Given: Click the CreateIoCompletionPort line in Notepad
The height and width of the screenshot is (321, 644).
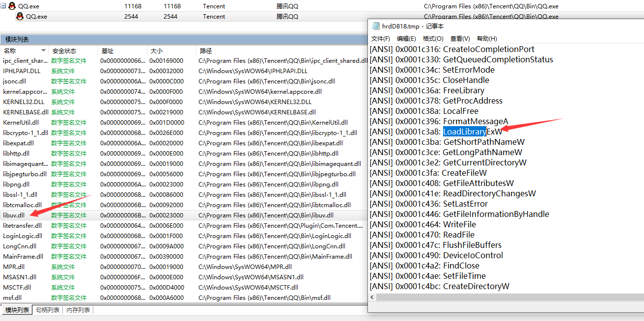Looking at the screenshot, I should click(x=452, y=49).
